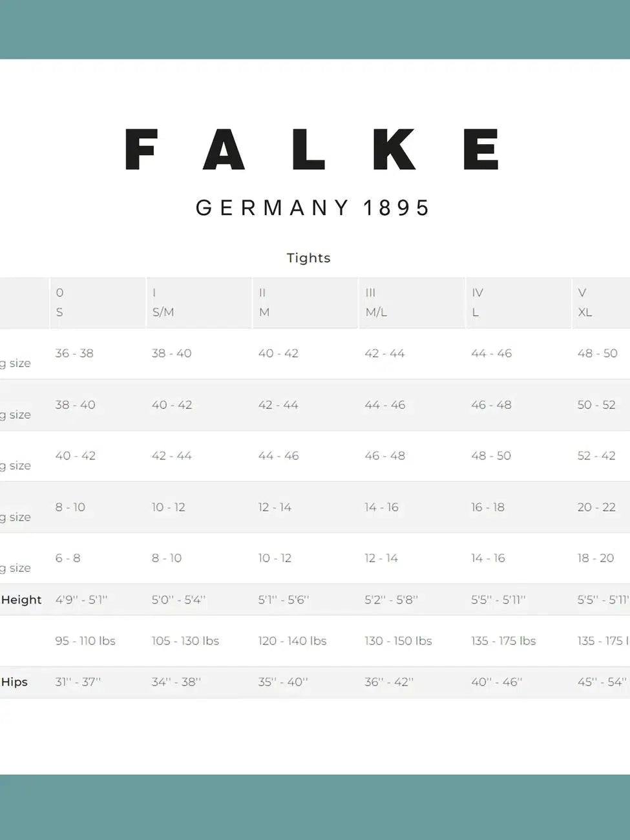Click the 95 - 110 lbs weight cell
The image size is (630, 840).
[x=85, y=641]
